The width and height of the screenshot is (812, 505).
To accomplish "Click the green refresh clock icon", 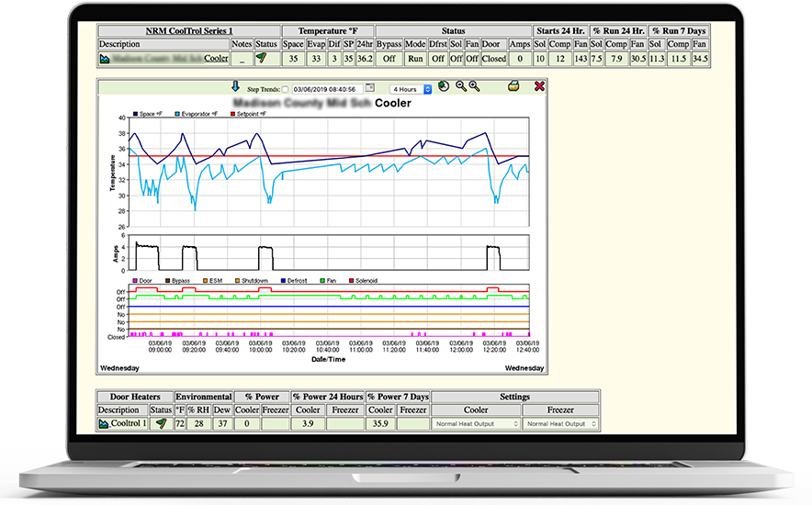I will click(x=444, y=86).
